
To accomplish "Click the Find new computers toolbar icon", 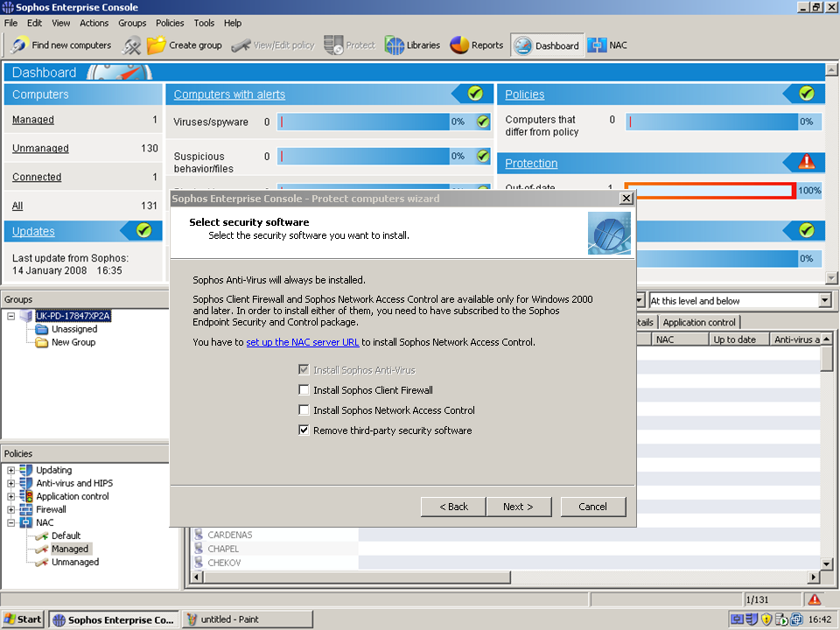I will 19,45.
